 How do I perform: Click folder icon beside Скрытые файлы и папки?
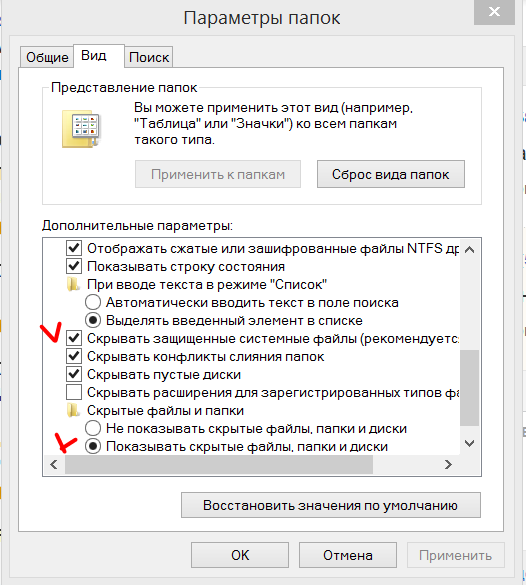click(73, 410)
